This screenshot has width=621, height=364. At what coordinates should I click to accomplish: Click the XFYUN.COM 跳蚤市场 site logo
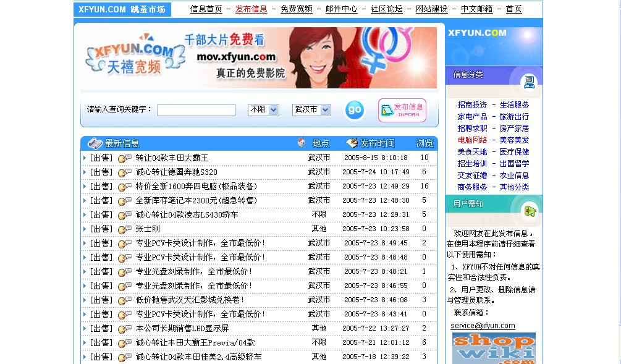tap(122, 9)
